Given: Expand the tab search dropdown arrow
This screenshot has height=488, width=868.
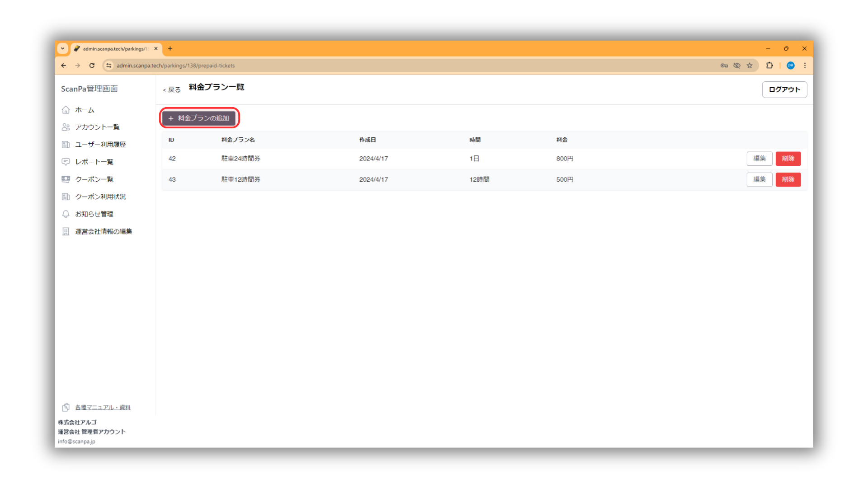Looking at the screenshot, I should coord(63,48).
